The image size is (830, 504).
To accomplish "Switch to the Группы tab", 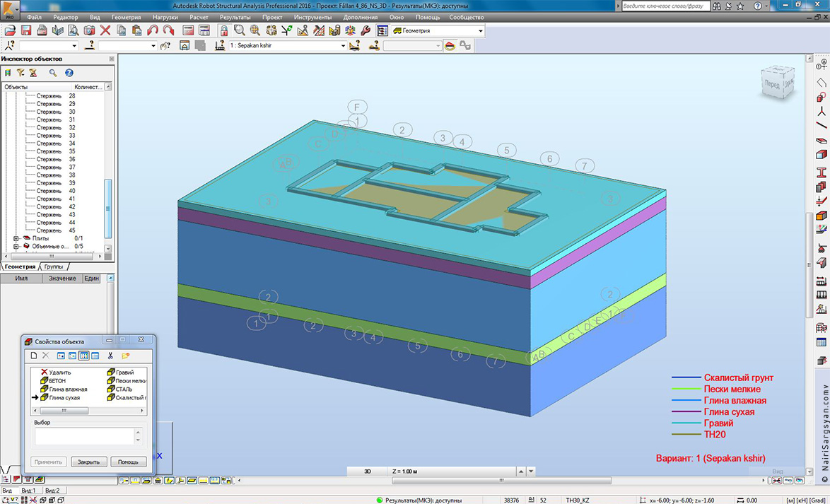I will coord(55,266).
